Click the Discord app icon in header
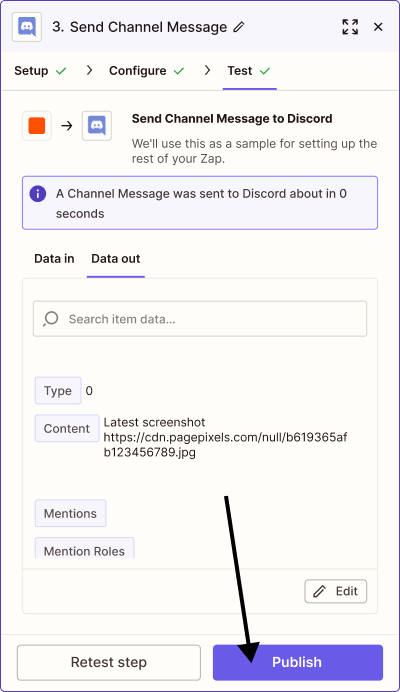400x692 pixels. click(27, 27)
